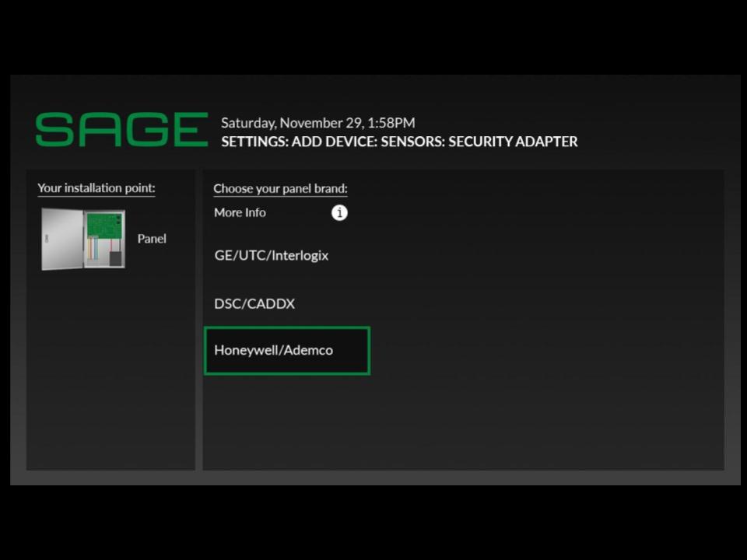Select highlighted Honeywell/Ademco option
Screen dimensions: 747x560
click(x=287, y=351)
